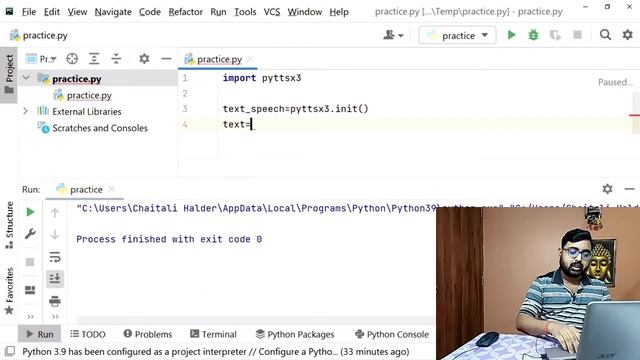Image resolution: width=640 pixels, height=360 pixels.
Task: Toggle soft-wrap in Run console
Action: (55, 257)
